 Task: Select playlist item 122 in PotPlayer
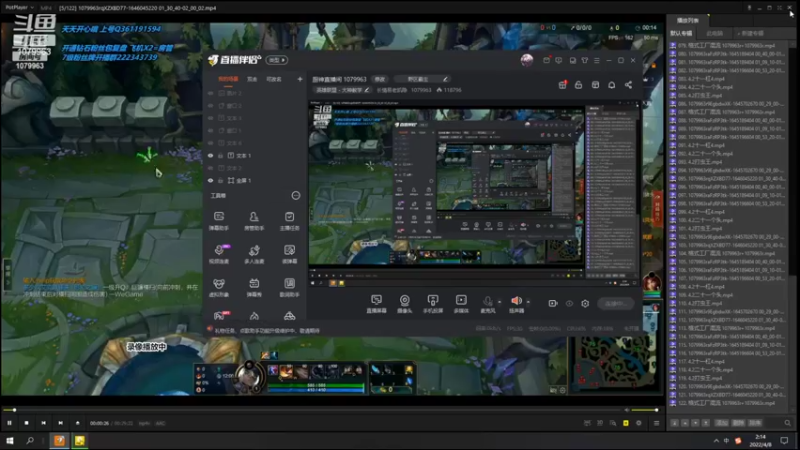pyautogui.click(x=726, y=403)
